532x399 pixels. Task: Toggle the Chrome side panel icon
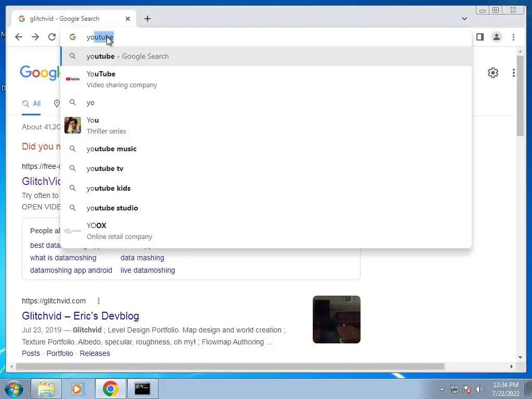pos(480,37)
